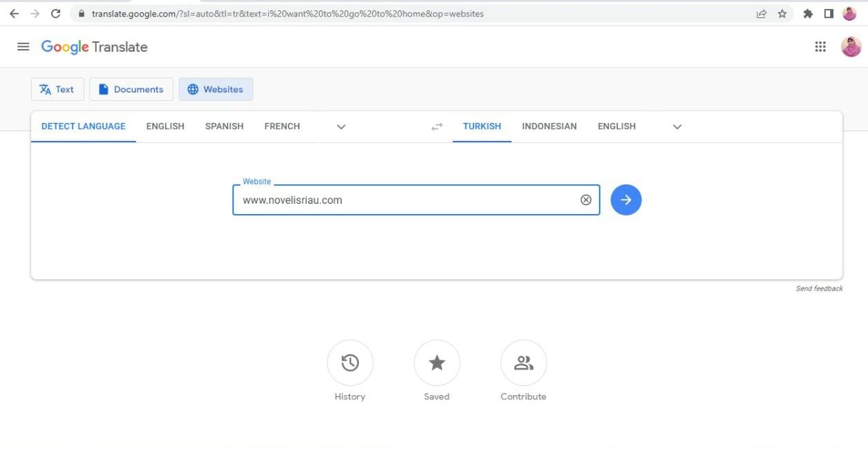Toggle the browser side panel
The image size is (868, 449).
point(829,14)
